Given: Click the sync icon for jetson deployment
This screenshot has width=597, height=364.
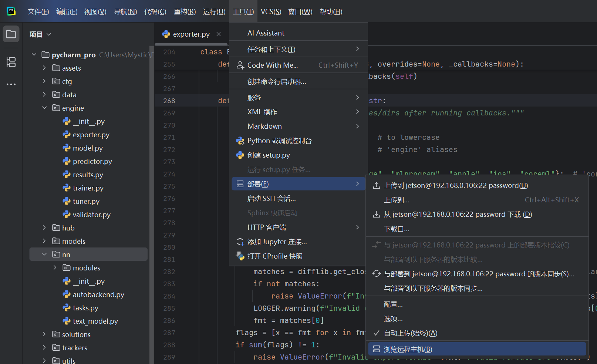Looking at the screenshot, I should (377, 274).
